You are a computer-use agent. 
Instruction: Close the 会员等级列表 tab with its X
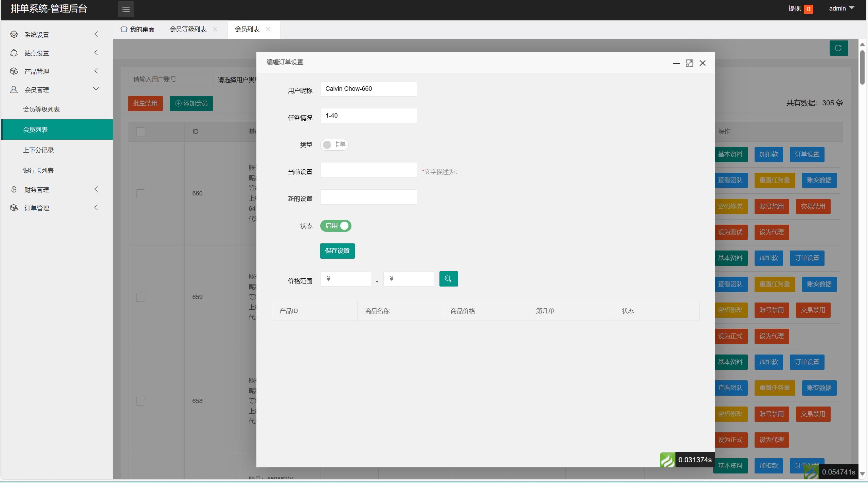coord(215,29)
